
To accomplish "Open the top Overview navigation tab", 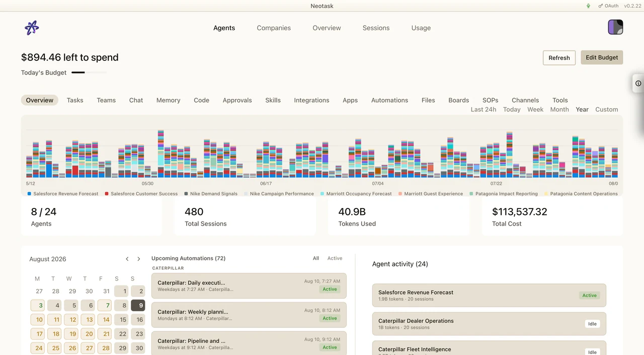I will tap(327, 28).
